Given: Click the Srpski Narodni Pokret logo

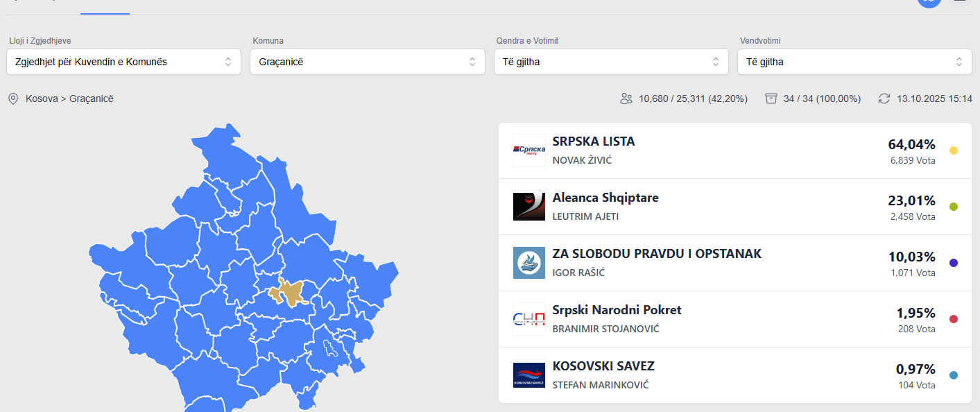Looking at the screenshot, I should (x=529, y=319).
